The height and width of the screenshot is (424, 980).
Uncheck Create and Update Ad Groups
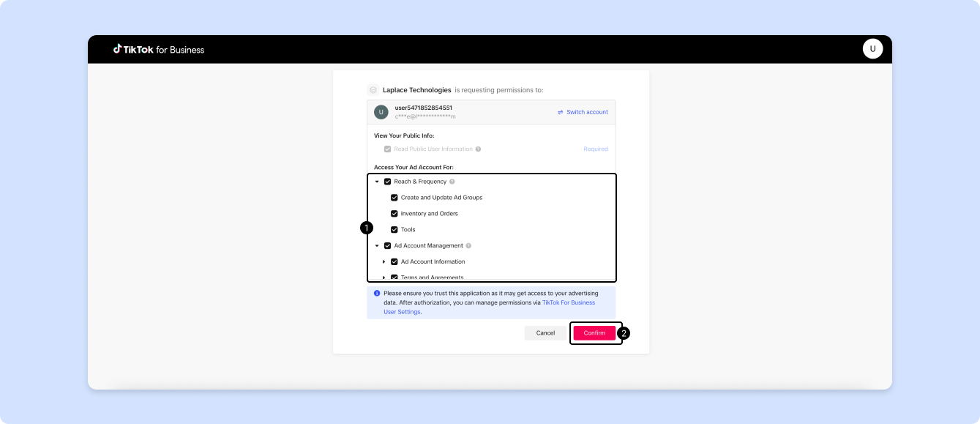[x=394, y=198]
